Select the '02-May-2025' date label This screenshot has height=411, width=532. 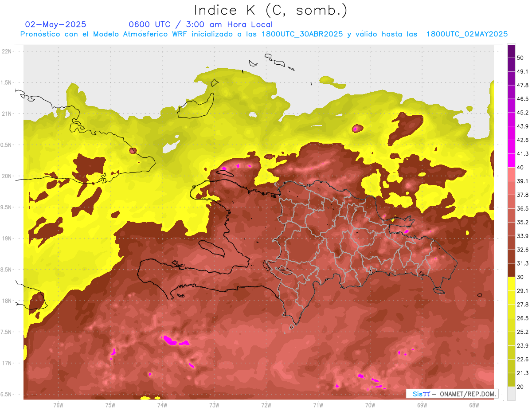[55, 24]
